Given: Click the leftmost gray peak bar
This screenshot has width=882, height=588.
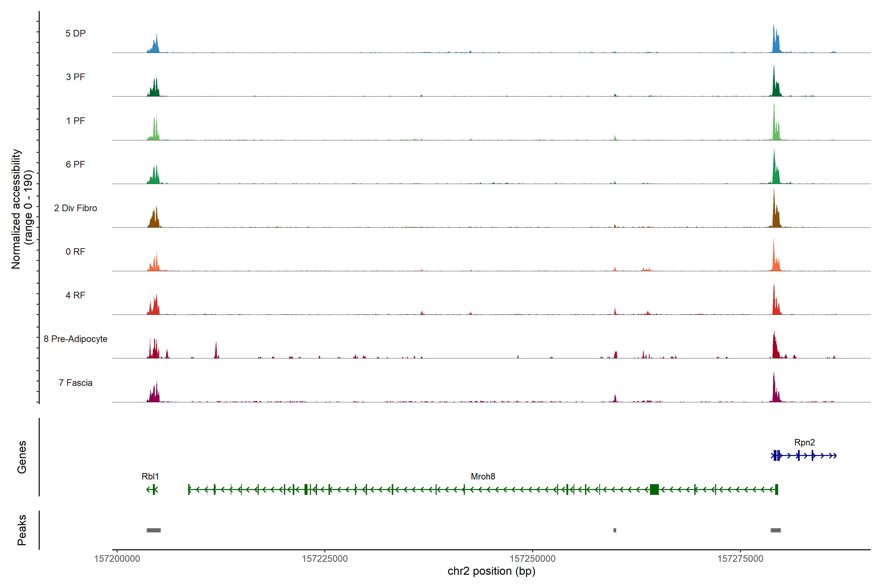Looking at the screenshot, I should 153,530.
